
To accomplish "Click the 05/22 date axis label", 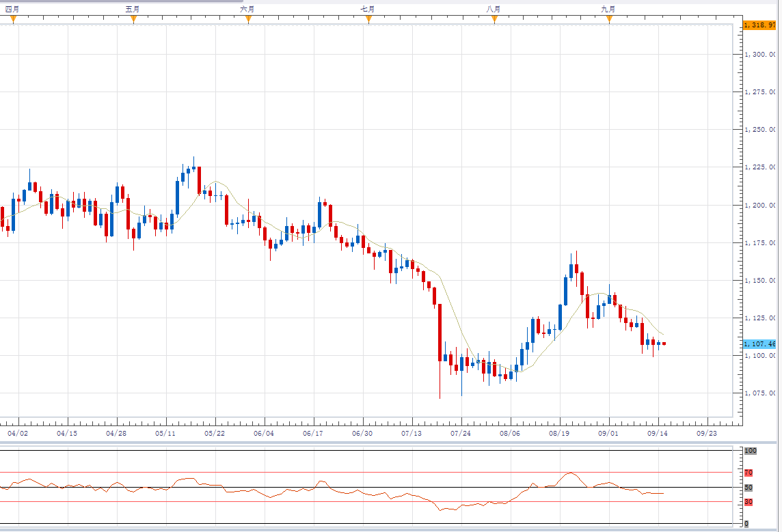I will click(x=215, y=434).
